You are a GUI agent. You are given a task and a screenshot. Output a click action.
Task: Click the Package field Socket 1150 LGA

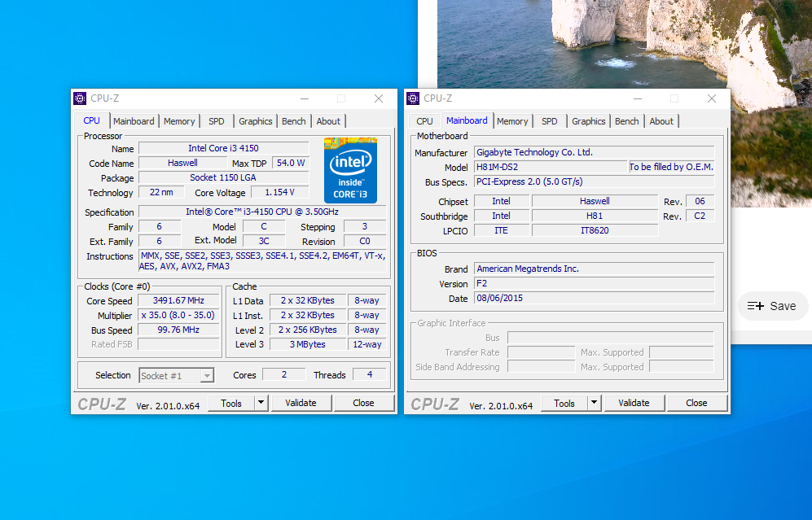pos(223,177)
